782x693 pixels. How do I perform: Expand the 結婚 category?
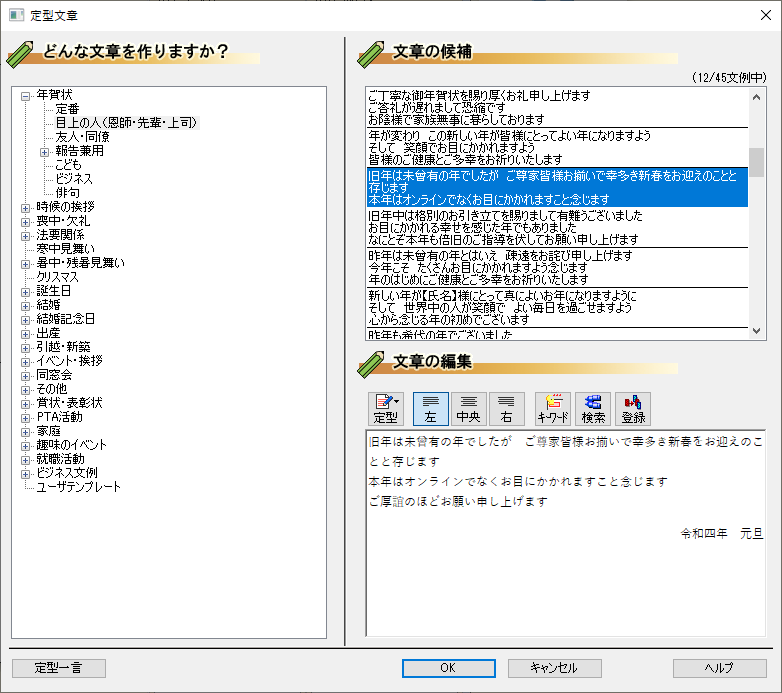[x=25, y=306]
